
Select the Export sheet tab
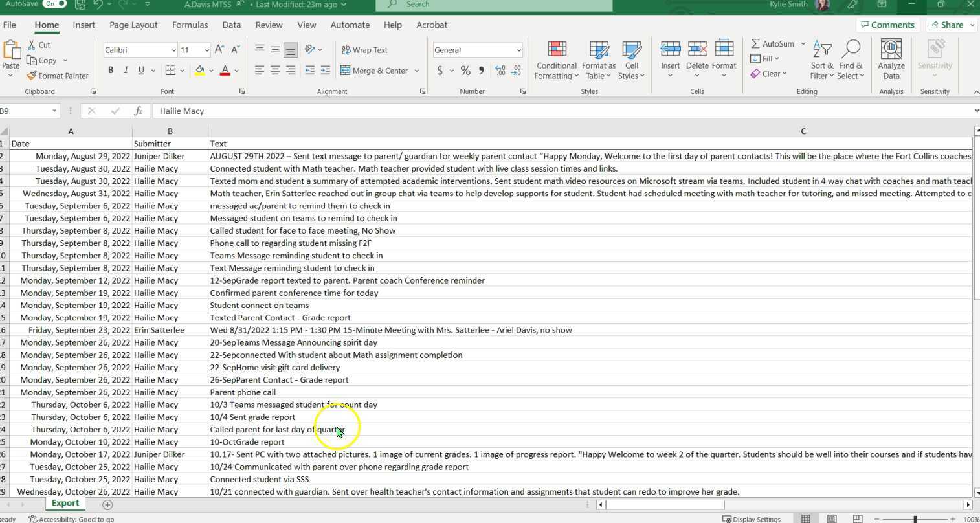click(x=65, y=503)
